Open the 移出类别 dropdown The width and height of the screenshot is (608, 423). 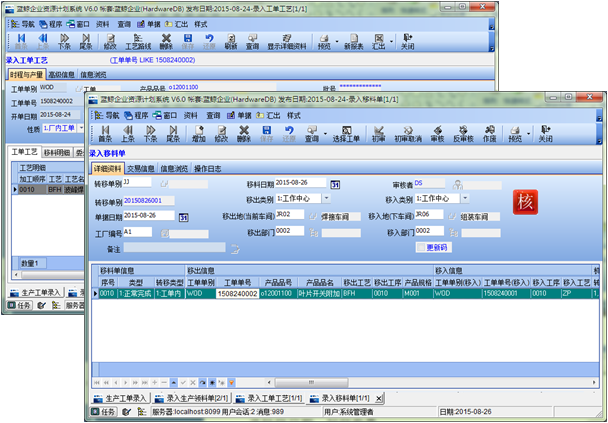[x=326, y=199]
